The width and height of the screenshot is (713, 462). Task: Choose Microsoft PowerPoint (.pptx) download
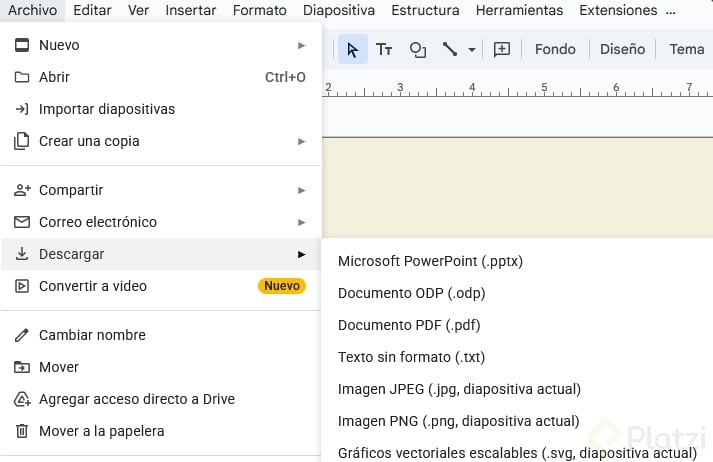point(430,261)
